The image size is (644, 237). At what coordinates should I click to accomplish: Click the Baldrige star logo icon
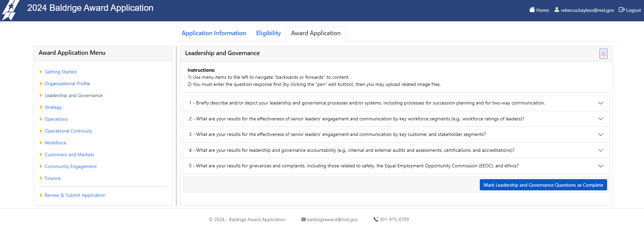coord(10,10)
